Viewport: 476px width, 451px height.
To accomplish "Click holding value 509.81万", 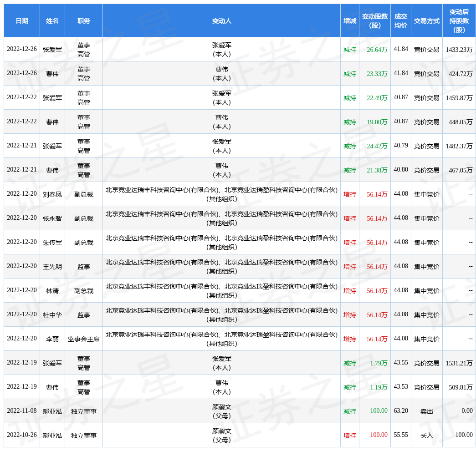I will coord(461,387).
